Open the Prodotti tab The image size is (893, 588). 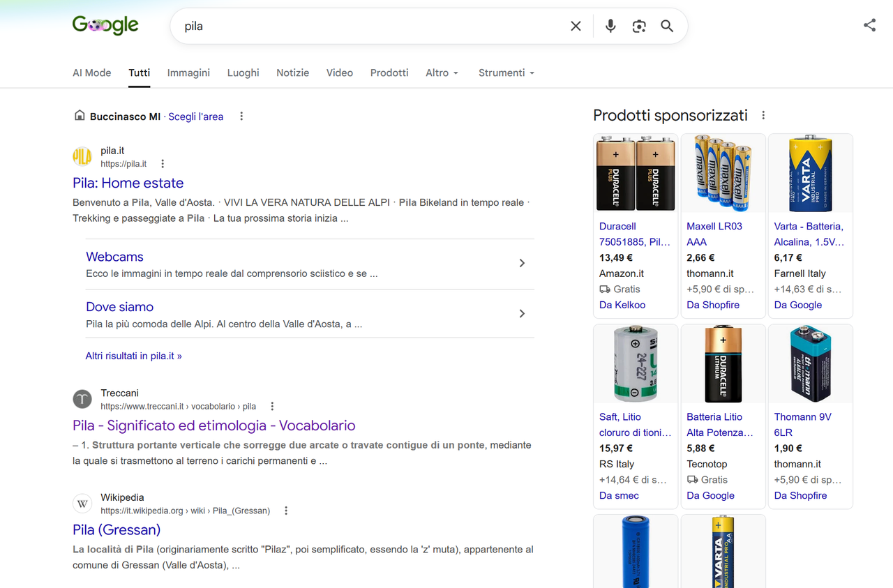[389, 73]
